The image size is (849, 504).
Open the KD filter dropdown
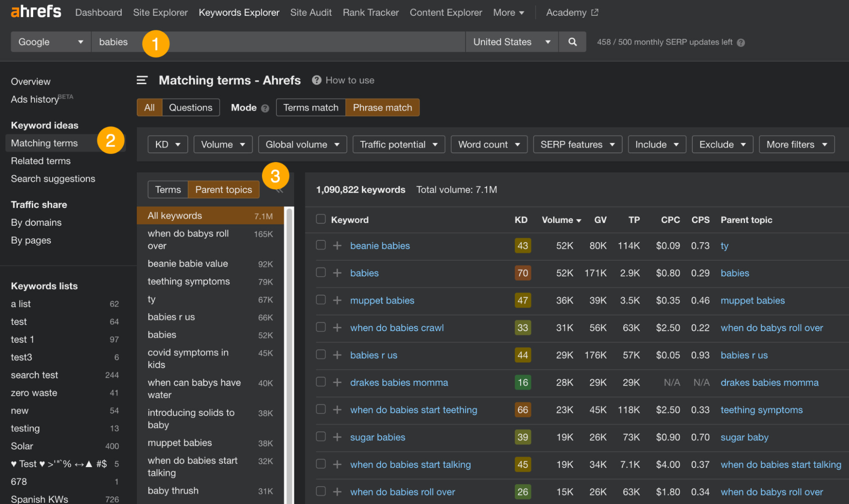pyautogui.click(x=168, y=144)
